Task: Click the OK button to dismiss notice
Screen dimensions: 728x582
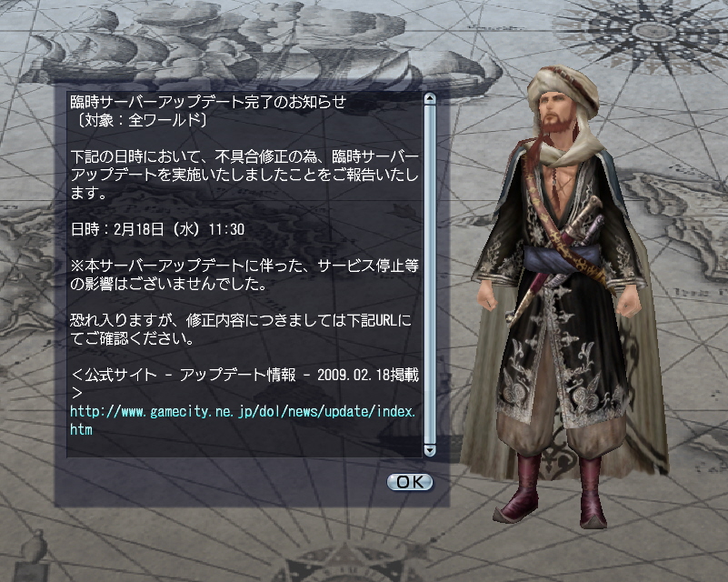Action: click(x=410, y=482)
